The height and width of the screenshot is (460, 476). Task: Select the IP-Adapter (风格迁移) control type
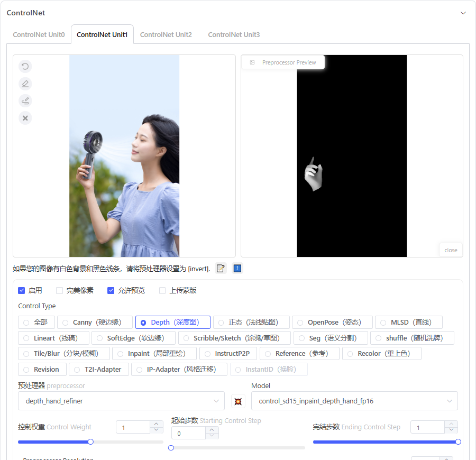coord(179,369)
